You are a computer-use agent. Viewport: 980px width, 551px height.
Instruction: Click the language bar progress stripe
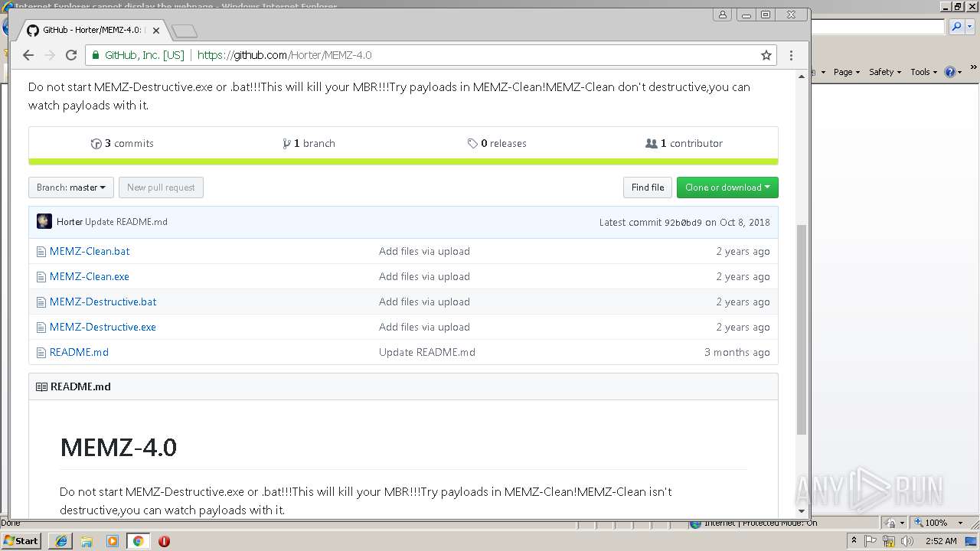pos(403,161)
